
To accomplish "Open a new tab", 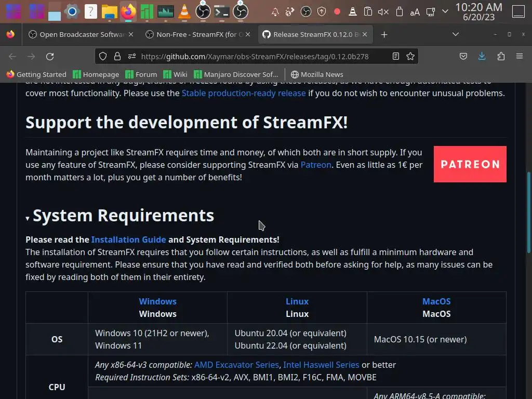I will pos(384,35).
